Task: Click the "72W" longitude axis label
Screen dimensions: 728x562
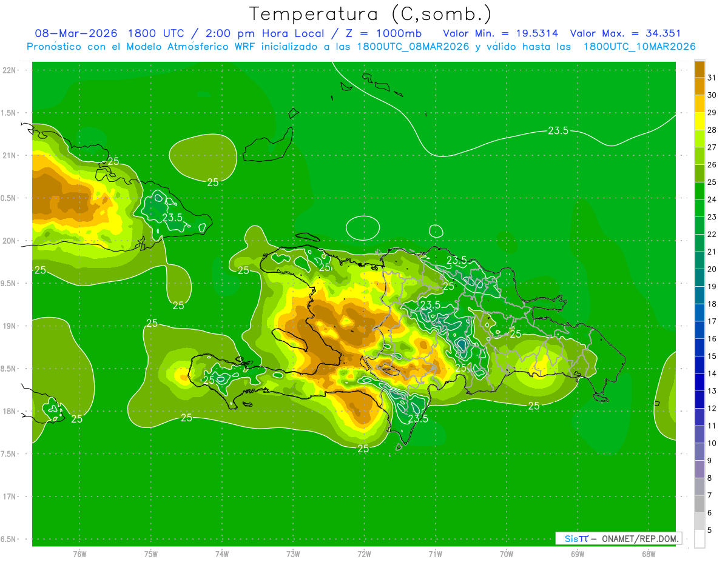Action: click(x=364, y=554)
